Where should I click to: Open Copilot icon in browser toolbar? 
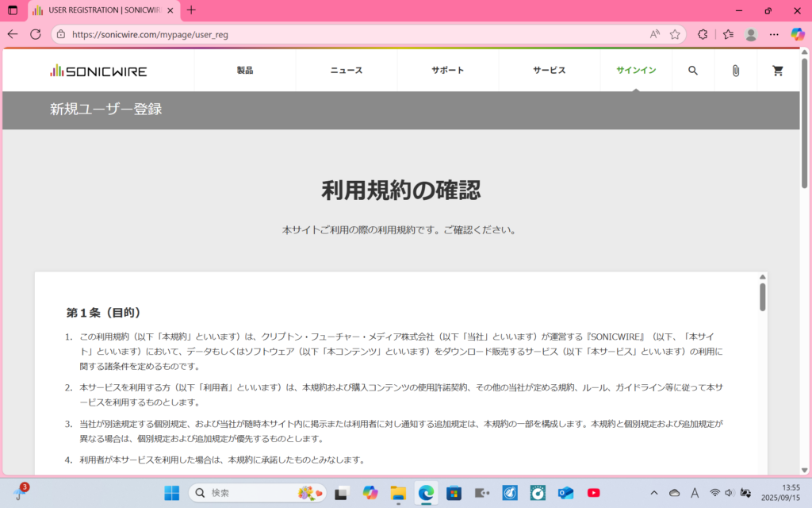pyautogui.click(x=798, y=34)
